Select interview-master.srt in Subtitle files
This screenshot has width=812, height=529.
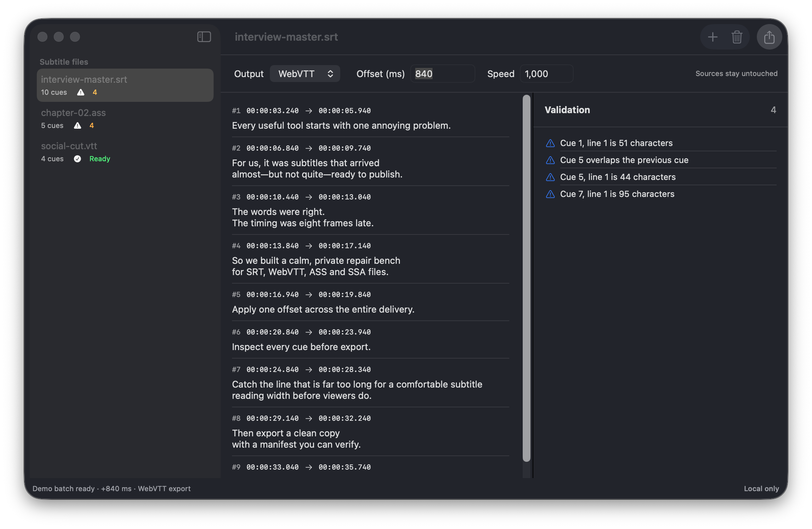[125, 85]
